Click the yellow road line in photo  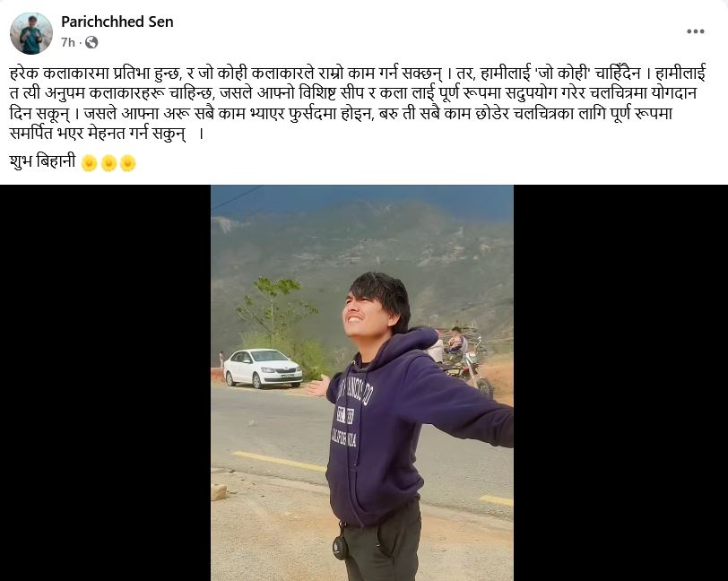[279, 461]
